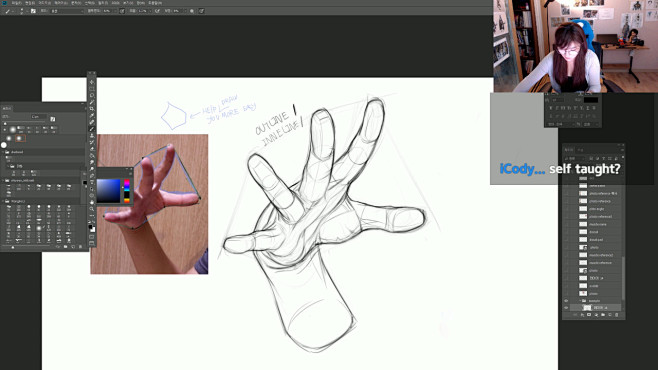The image size is (658, 370).
Task: Select the History Brush tool
Action: point(91,142)
